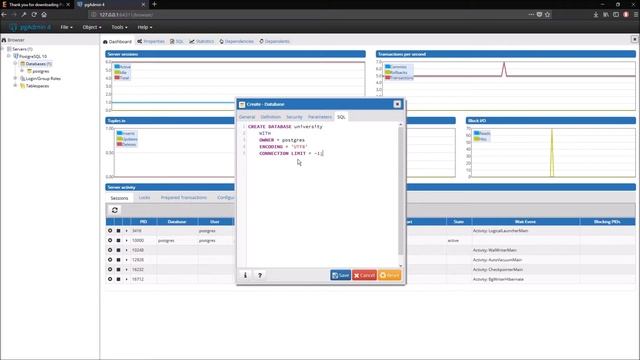Viewport: 640px width, 360px height.
Task: Switch to Prepared Transactions tab
Action: point(184,198)
